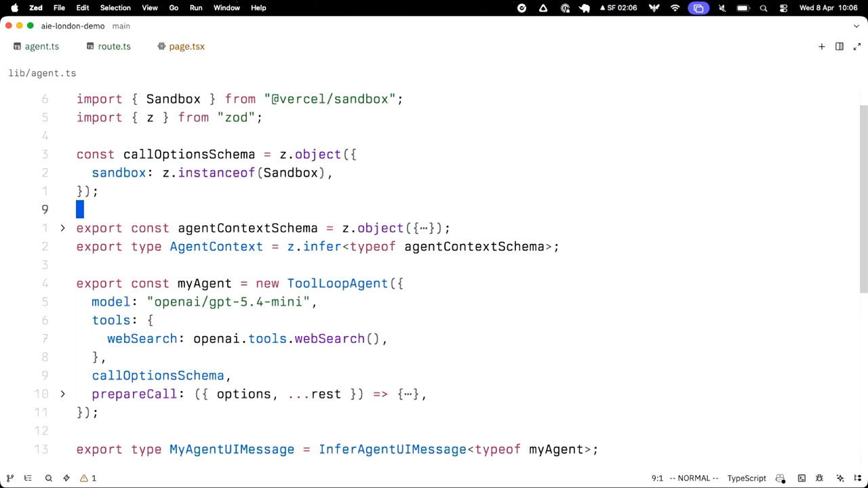Click the "zod" import string
868x488 pixels.
[x=236, y=117]
